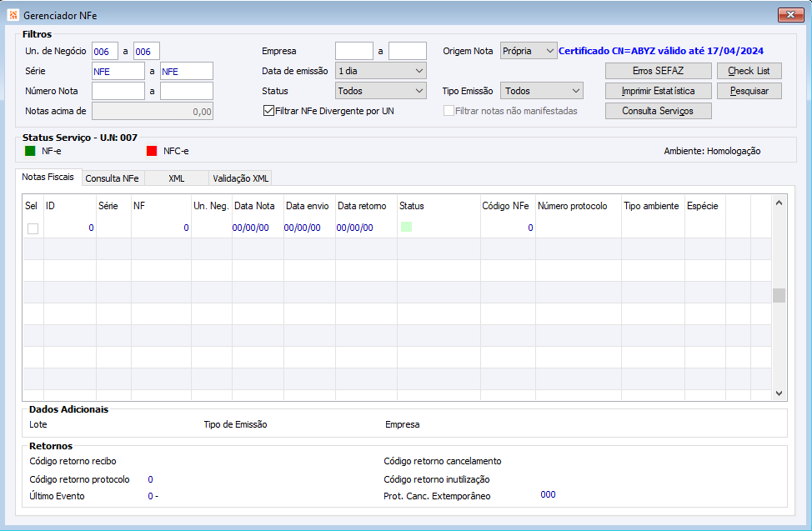Click the Tipo ambiente column header
This screenshot has width=812, height=531.
tap(653, 206)
